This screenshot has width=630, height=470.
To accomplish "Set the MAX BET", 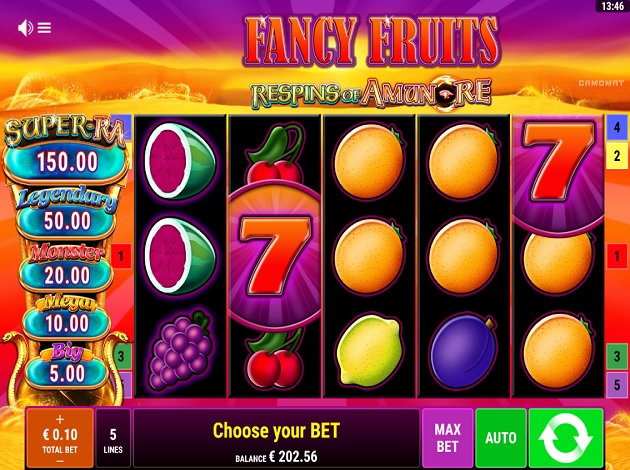I will click(448, 438).
